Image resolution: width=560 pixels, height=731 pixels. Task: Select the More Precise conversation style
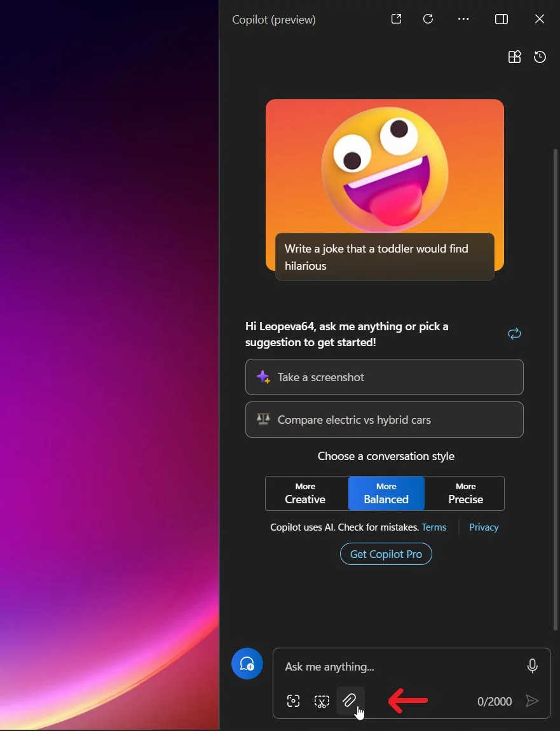click(x=465, y=493)
